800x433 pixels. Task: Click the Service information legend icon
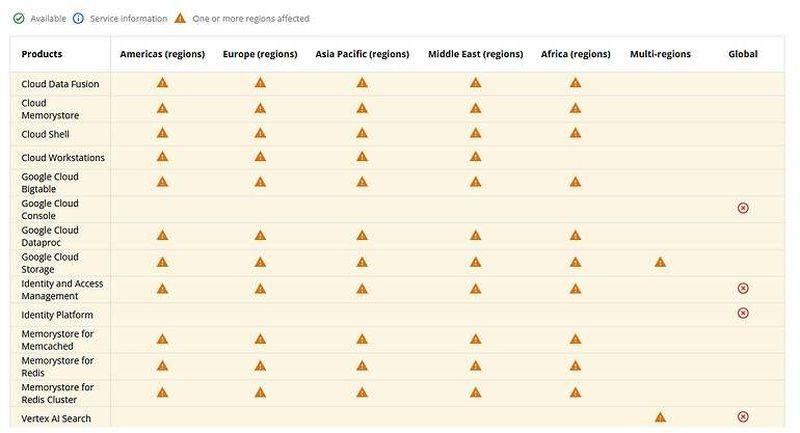pyautogui.click(x=80, y=18)
